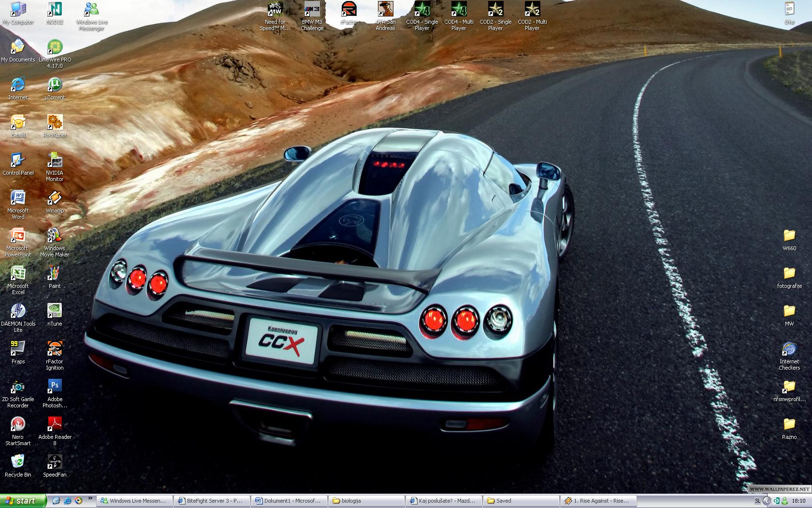Open Control Panel desktop shortcut

18,164
